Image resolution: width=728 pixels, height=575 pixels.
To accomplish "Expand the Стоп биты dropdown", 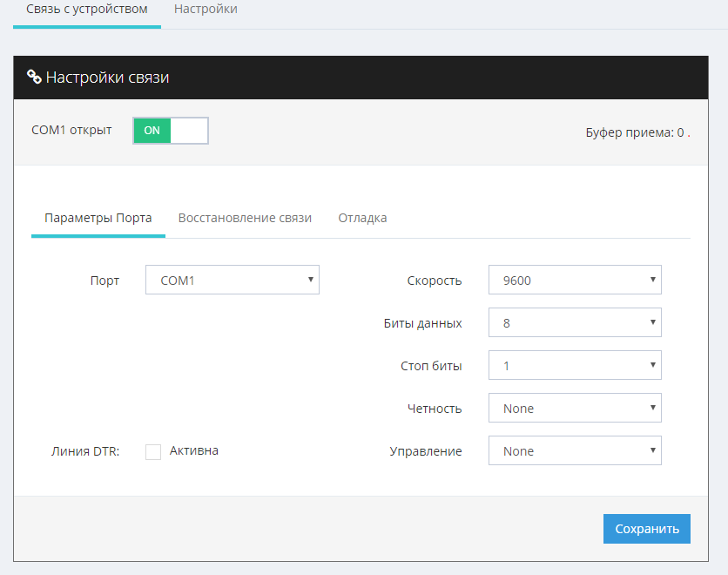I will coord(575,366).
